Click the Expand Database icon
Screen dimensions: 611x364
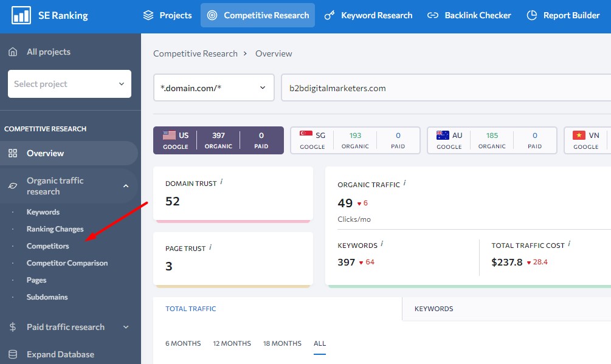click(x=13, y=354)
